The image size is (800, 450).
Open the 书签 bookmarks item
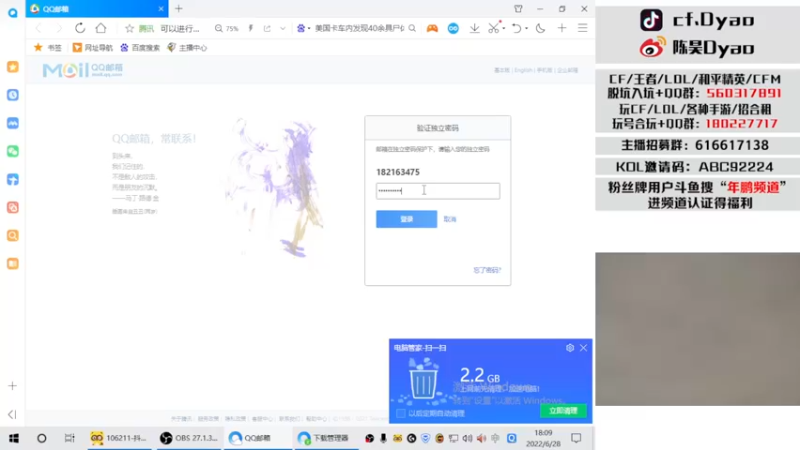[x=48, y=47]
